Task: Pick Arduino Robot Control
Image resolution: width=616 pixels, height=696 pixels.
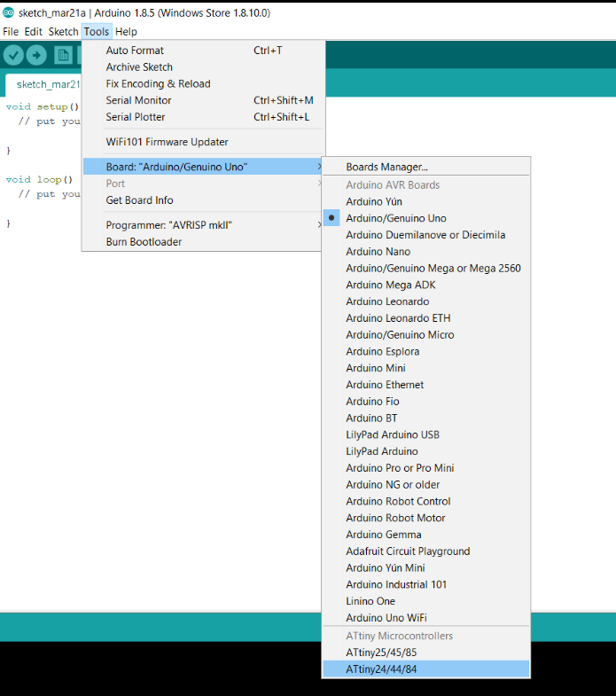Action: click(x=426, y=501)
